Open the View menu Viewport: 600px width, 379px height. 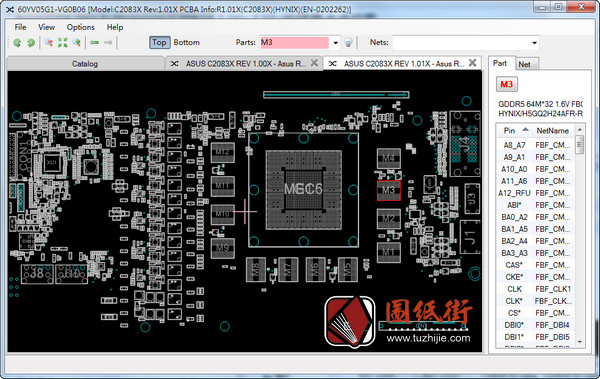point(46,27)
